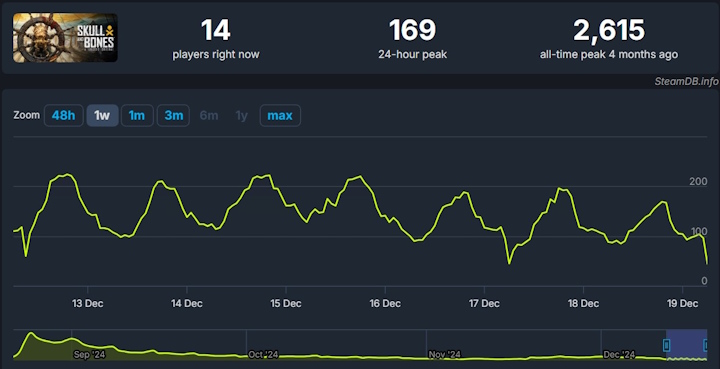Click the 16 Dec axis label

(x=385, y=303)
